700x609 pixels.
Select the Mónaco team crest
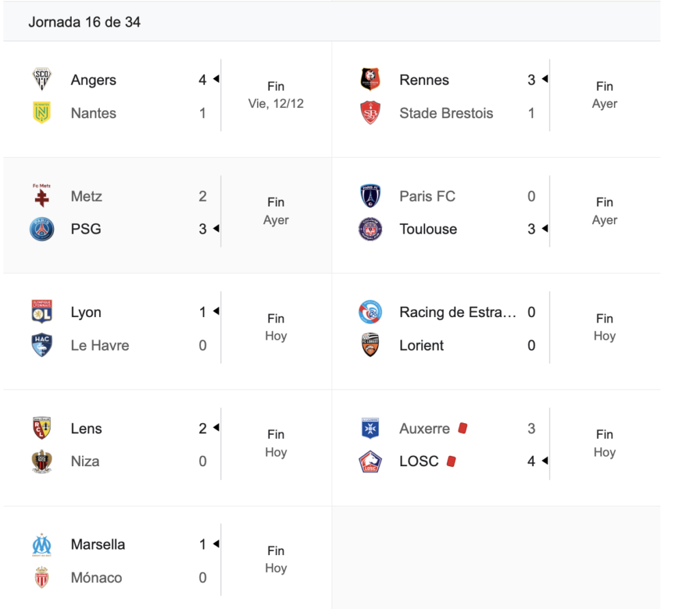[42, 578]
